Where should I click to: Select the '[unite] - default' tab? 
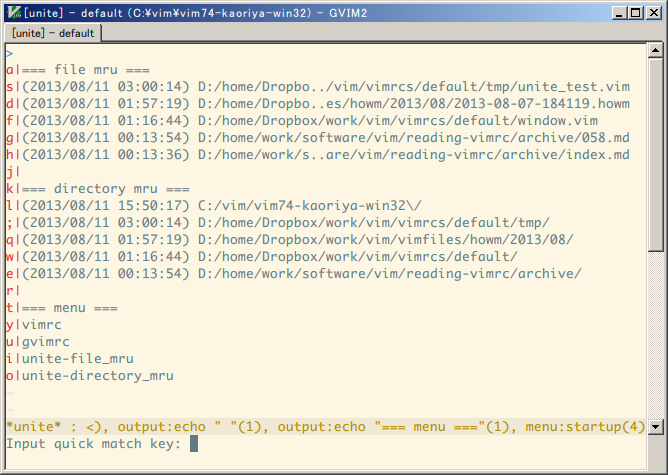(x=53, y=33)
